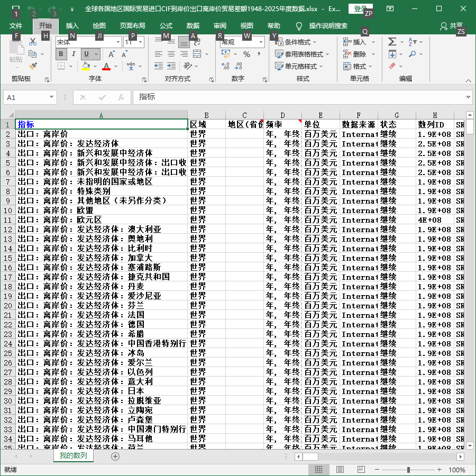Apply percent style number format
Screen dimensions: 476x476
point(246,54)
